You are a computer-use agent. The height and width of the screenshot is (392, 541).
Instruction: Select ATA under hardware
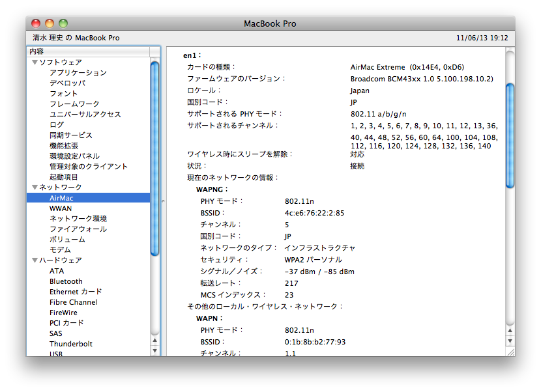57,271
